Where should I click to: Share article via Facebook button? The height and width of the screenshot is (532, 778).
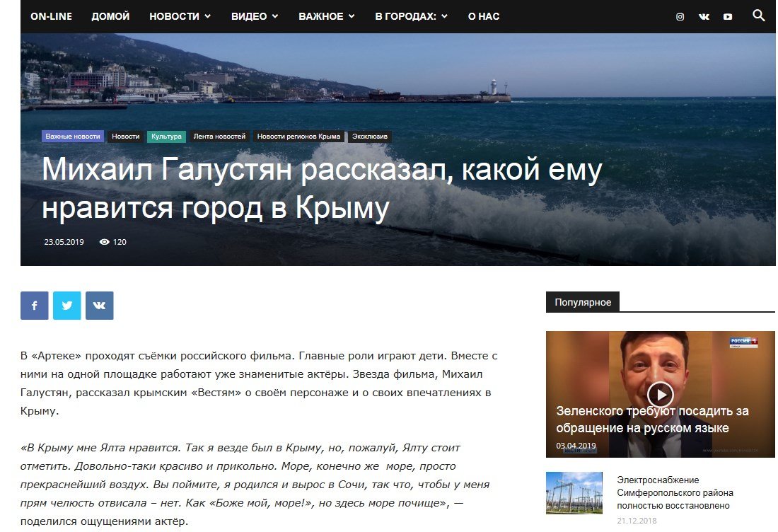pyautogui.click(x=34, y=306)
